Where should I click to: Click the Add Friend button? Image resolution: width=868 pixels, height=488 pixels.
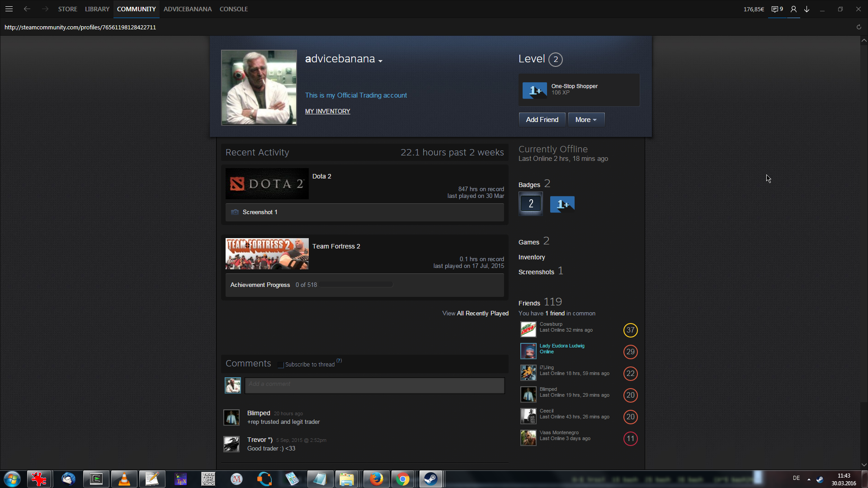coord(542,120)
